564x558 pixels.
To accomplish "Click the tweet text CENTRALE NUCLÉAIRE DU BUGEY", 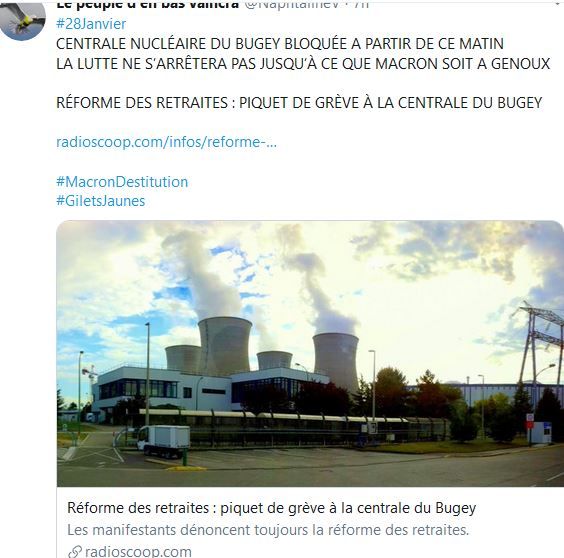I will (x=280, y=44).
